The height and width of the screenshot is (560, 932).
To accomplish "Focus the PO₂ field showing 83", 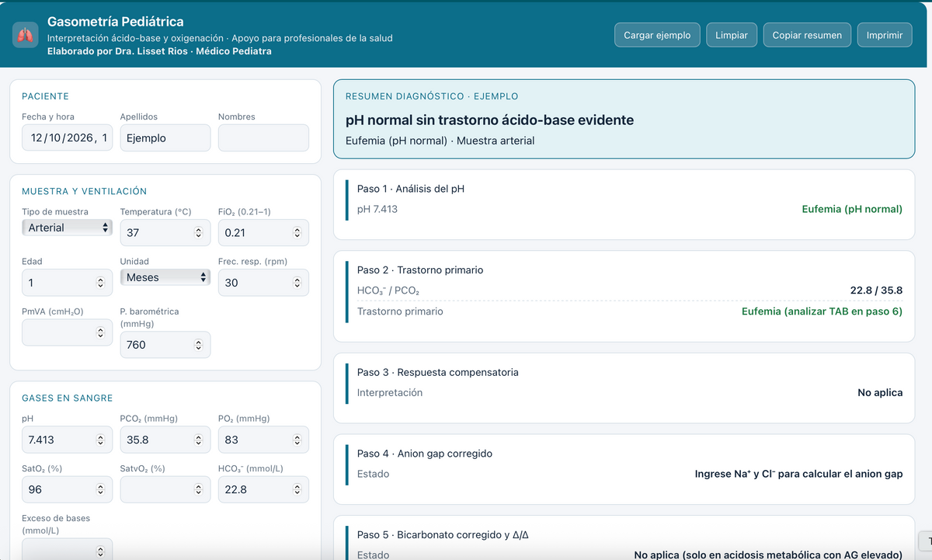I will (263, 440).
